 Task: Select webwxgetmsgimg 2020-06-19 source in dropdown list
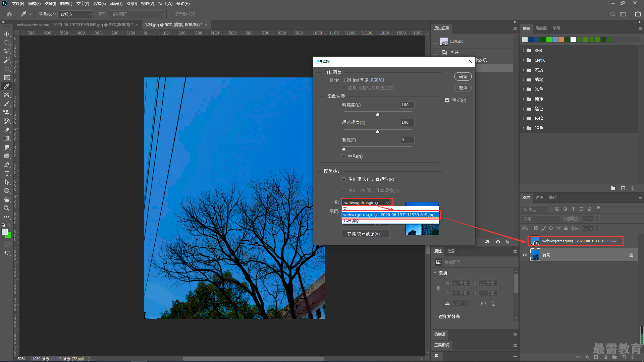390,215
